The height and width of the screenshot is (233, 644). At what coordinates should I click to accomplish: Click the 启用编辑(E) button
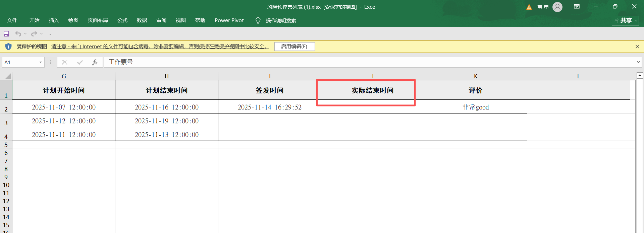tap(294, 47)
